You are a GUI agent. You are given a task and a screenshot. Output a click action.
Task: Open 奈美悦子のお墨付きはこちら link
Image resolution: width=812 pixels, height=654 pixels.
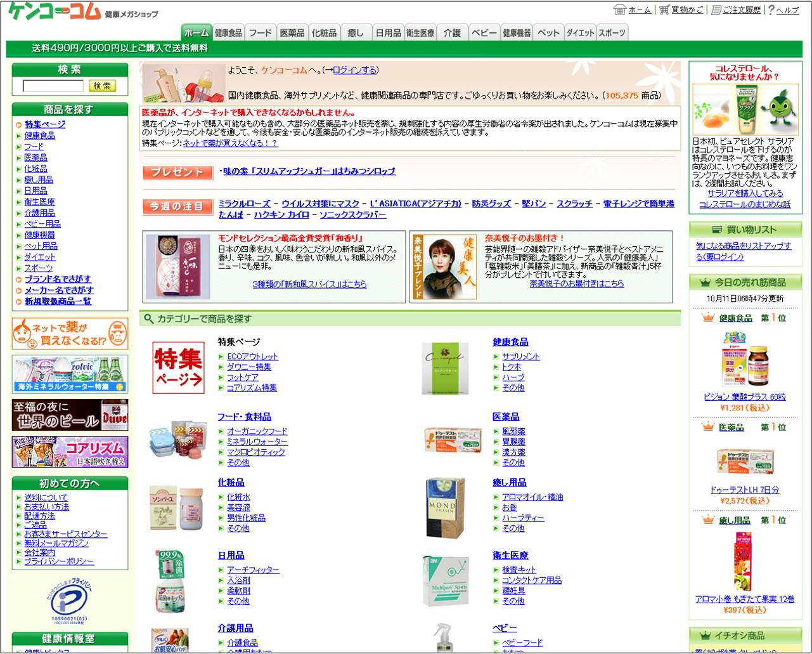point(577,284)
